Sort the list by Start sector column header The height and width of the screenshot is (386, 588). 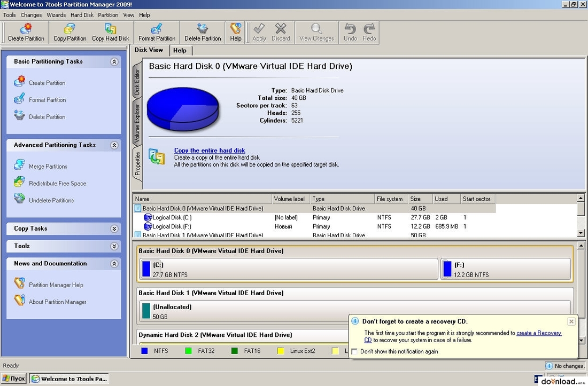478,199
